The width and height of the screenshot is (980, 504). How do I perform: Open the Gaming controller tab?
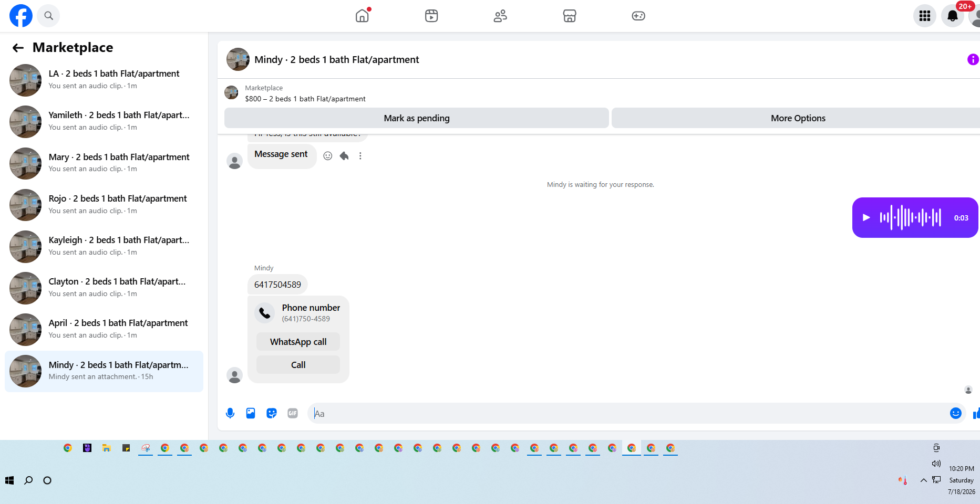coord(638,16)
